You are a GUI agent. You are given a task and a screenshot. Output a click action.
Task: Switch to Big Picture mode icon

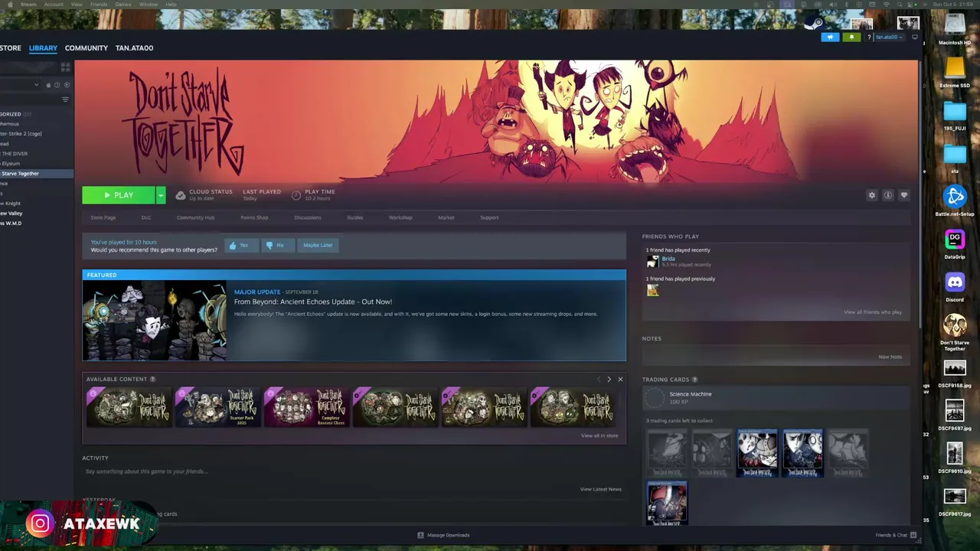915,37
